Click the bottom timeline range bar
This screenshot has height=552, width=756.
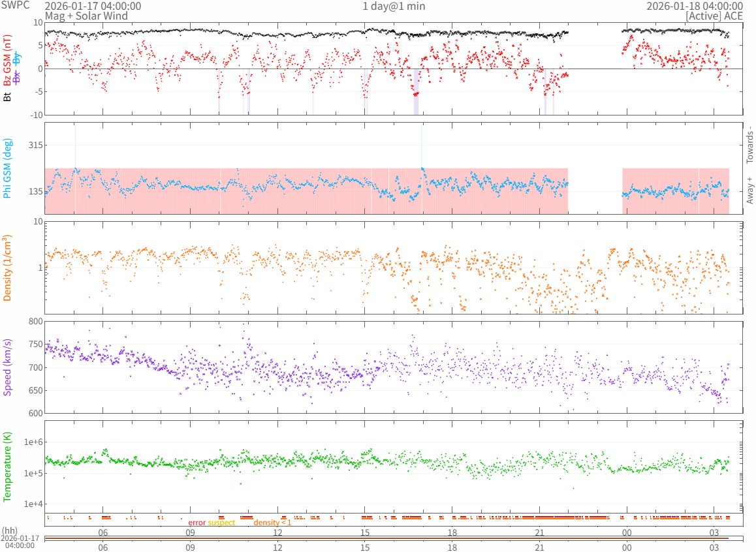[x=394, y=538]
